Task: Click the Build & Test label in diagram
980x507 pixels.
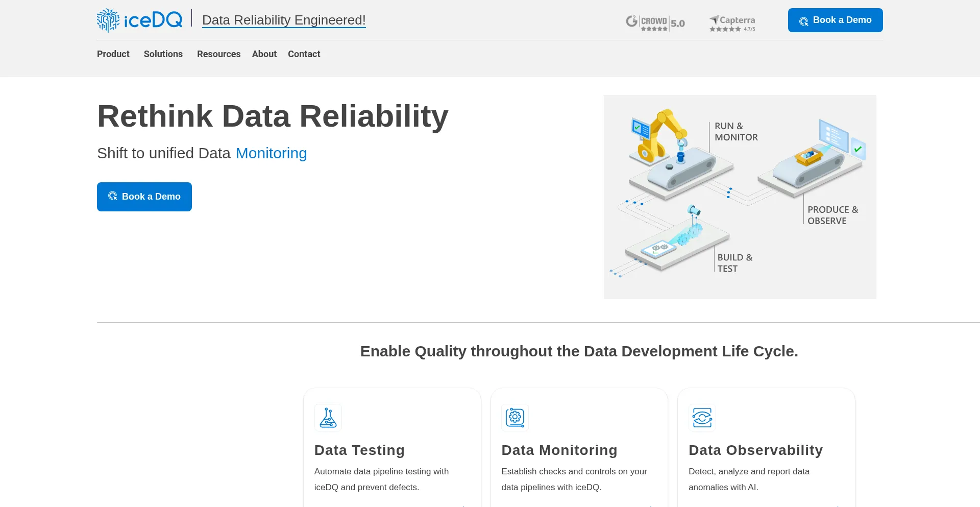Action: click(x=734, y=263)
